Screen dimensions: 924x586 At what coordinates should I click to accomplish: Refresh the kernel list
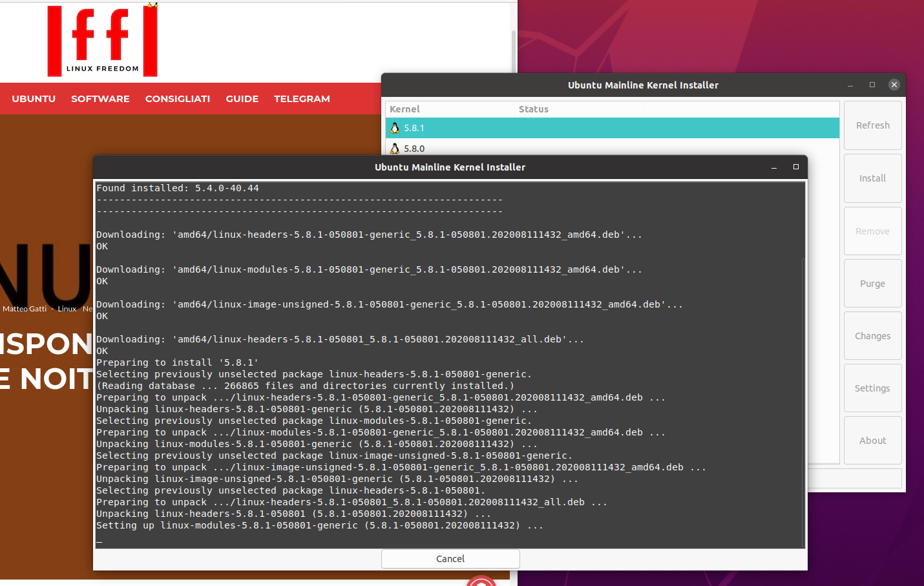(x=872, y=125)
